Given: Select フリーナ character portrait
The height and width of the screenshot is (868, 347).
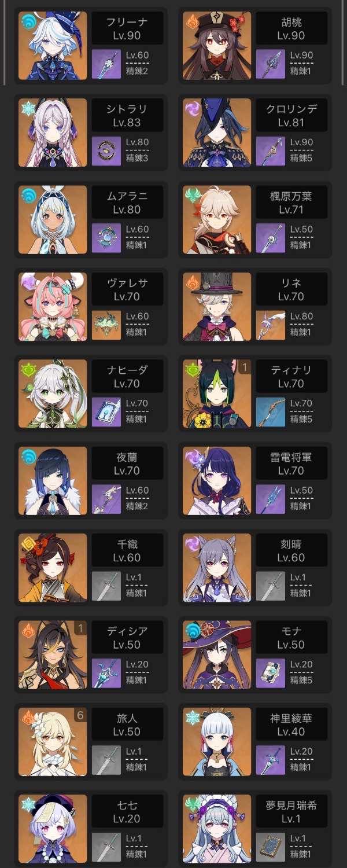Looking at the screenshot, I should [53, 46].
